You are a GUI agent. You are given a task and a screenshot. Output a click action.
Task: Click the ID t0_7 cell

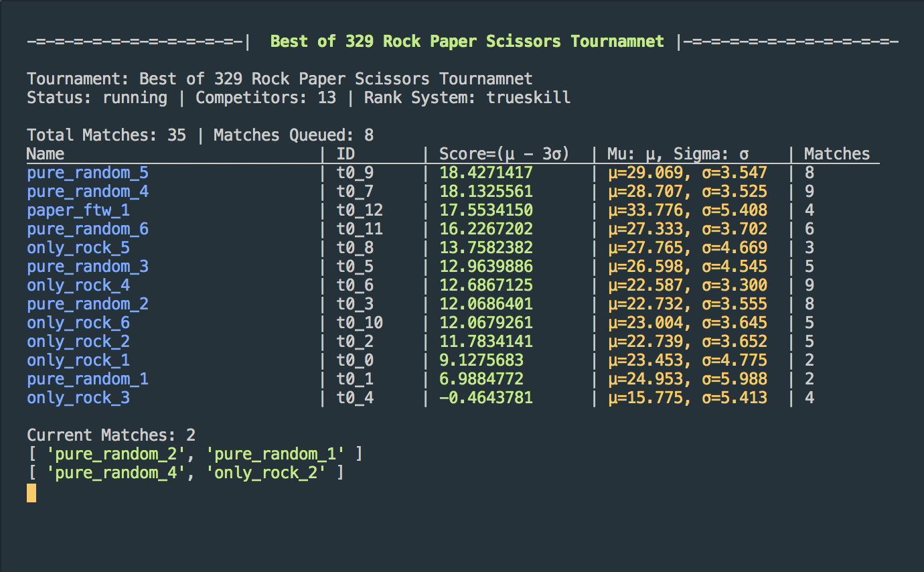[355, 192]
